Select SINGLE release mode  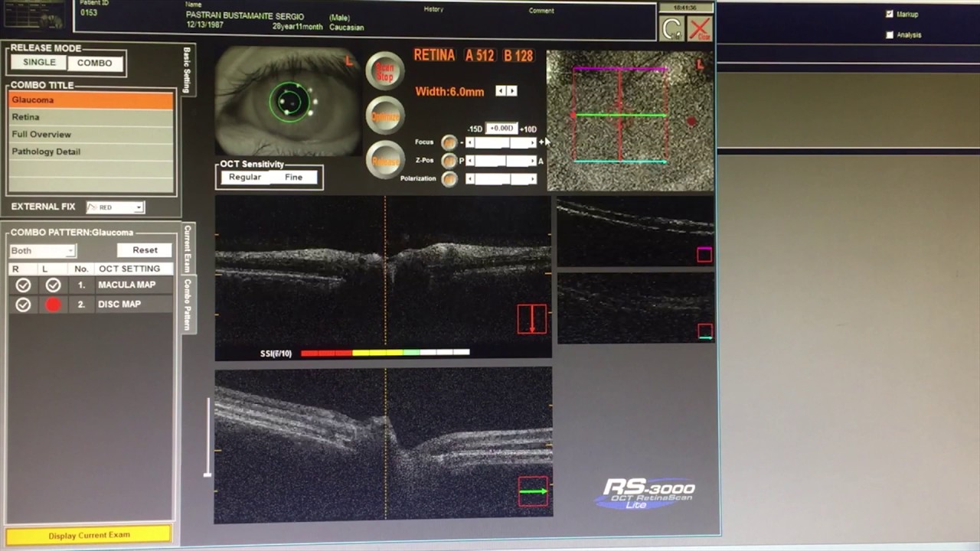pyautogui.click(x=39, y=63)
